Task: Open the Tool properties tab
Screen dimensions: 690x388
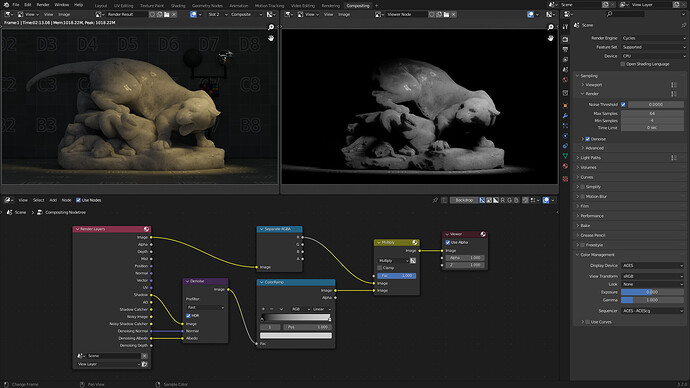Action: point(565,26)
